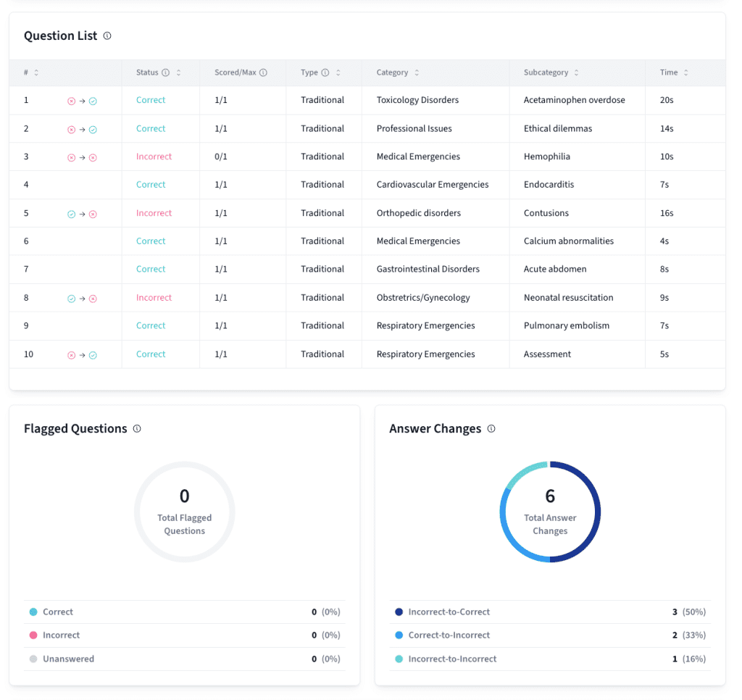
Task: Click the Correct-to-Incorrect legend color dot
Action: coord(399,635)
